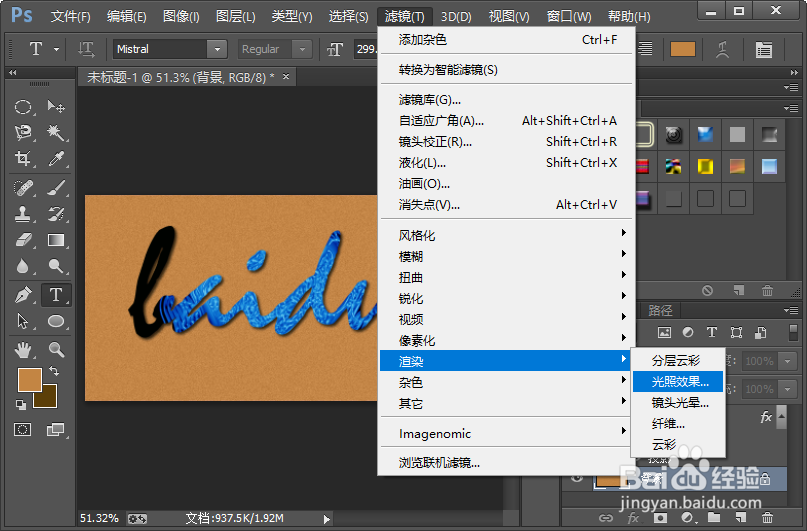Open the layer opacity 100% dropdown arrow
The width and height of the screenshot is (807, 531).
pos(787,361)
